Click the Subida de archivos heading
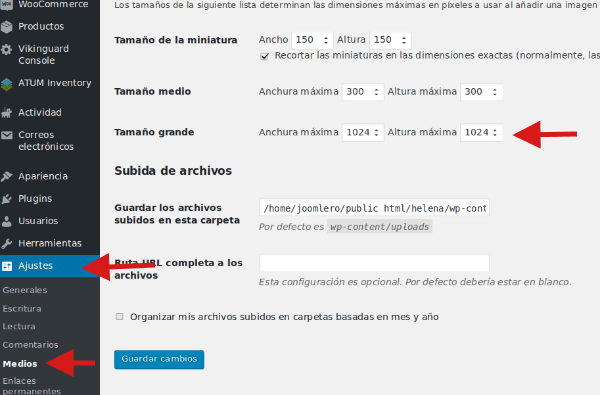 point(173,171)
